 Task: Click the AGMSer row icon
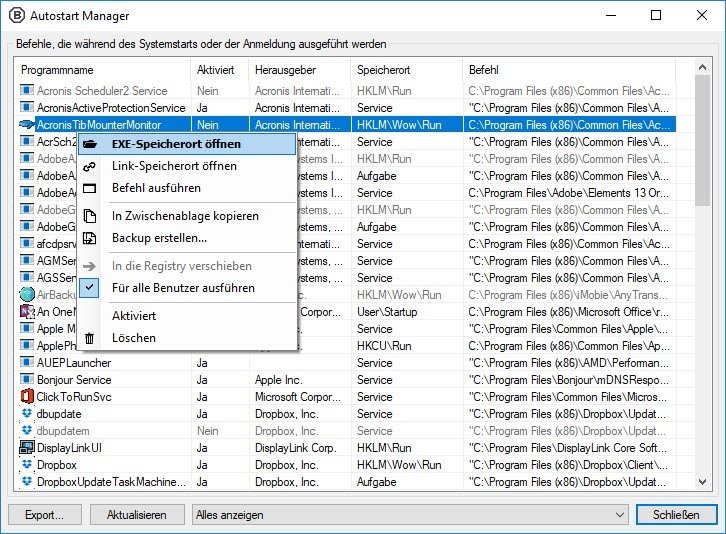(x=27, y=260)
